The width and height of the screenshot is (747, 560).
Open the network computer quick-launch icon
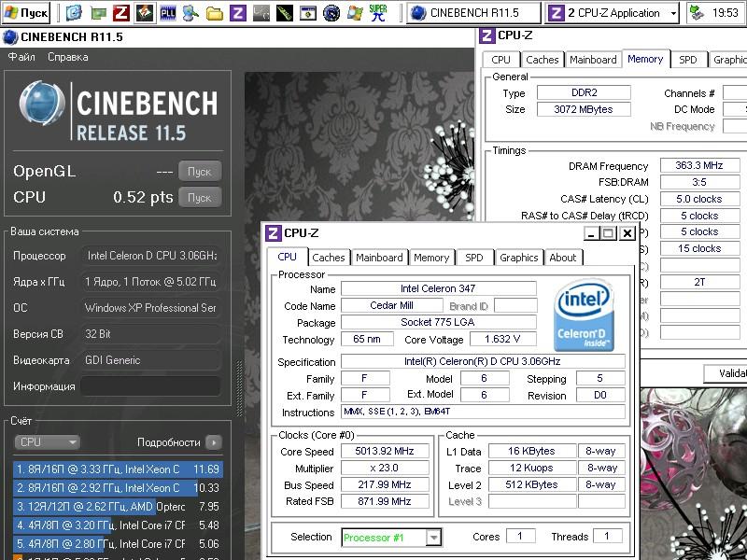tap(191, 13)
